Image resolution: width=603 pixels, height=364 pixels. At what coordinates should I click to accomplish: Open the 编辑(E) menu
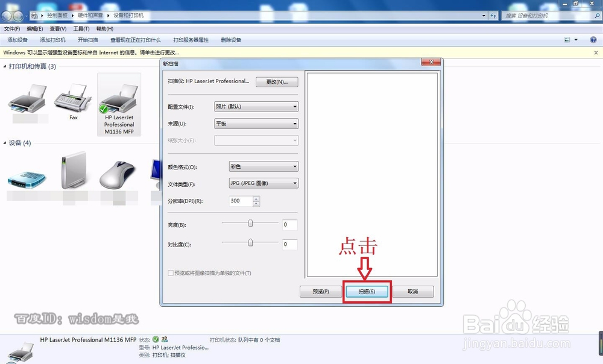click(x=34, y=29)
